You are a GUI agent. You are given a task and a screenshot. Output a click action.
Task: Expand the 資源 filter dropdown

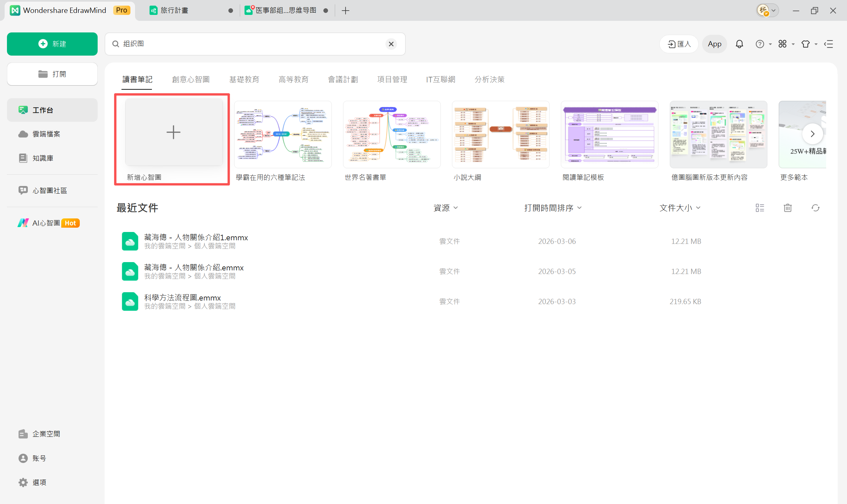(445, 208)
